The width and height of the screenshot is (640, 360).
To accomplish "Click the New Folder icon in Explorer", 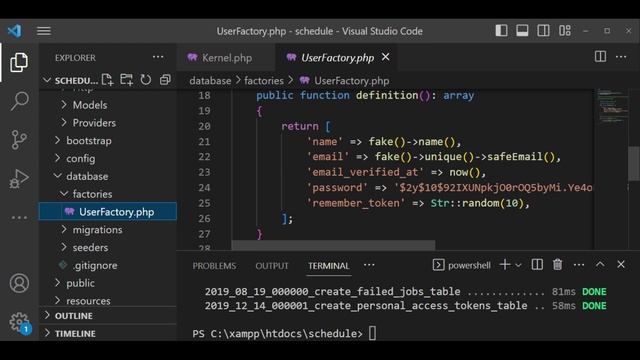I will coord(127,80).
